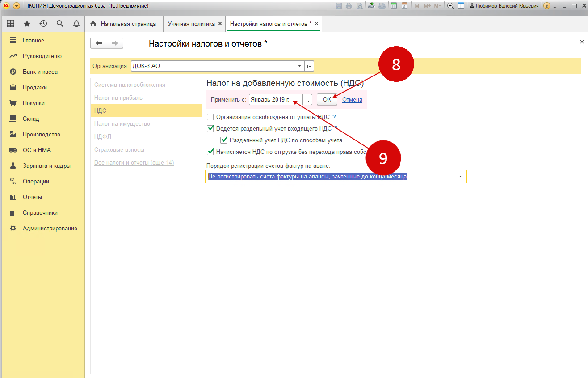The image size is (588, 378).
Task: Go back with the left arrow button
Action: (99, 43)
